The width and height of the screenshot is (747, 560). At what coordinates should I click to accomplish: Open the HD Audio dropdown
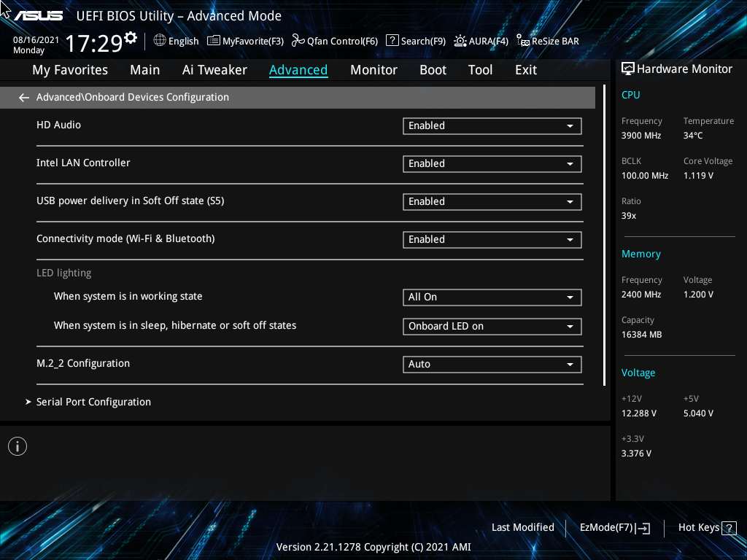(x=492, y=125)
